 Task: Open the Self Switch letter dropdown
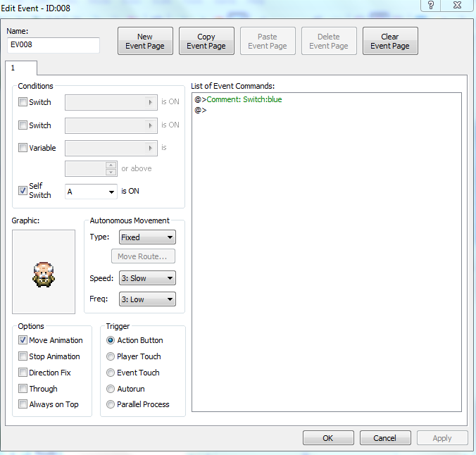[91, 192]
